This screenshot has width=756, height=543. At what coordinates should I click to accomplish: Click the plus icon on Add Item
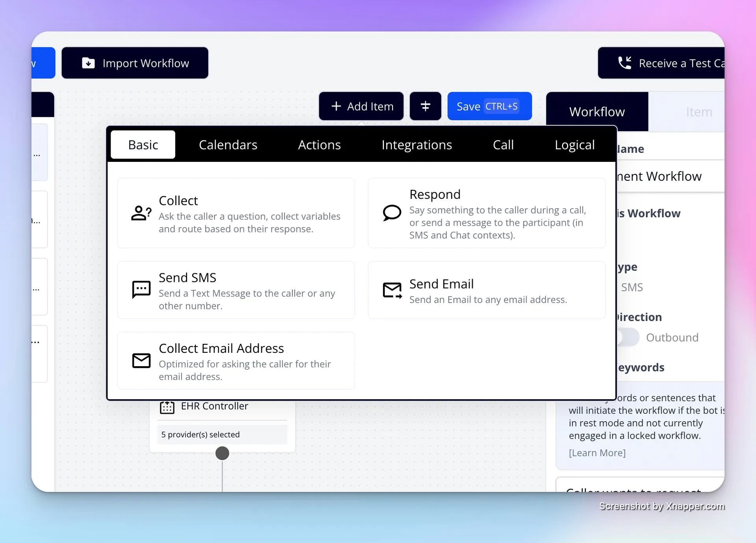(337, 106)
